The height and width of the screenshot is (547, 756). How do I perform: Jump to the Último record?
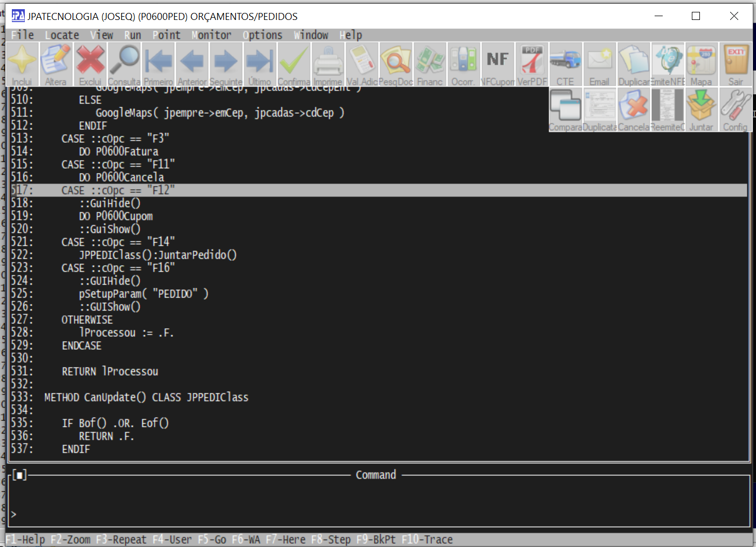(259, 64)
